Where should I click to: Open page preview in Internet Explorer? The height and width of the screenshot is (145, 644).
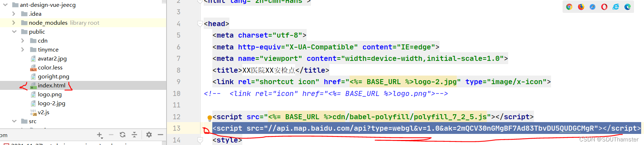click(616, 7)
